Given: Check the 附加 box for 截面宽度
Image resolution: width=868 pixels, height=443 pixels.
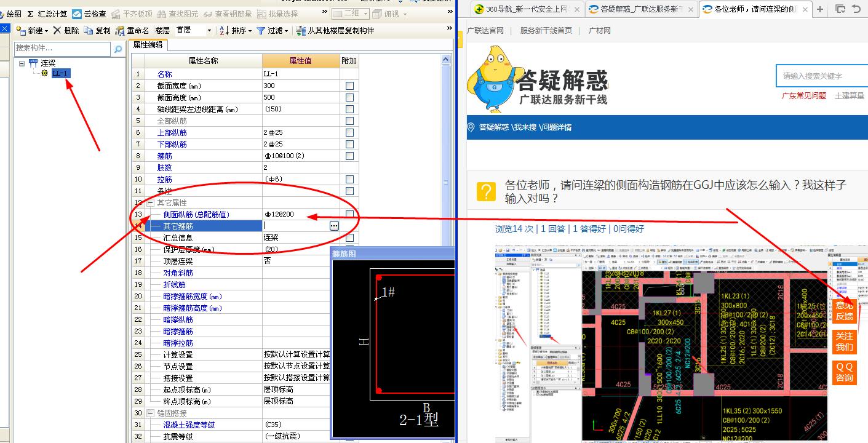Looking at the screenshot, I should click(349, 86).
